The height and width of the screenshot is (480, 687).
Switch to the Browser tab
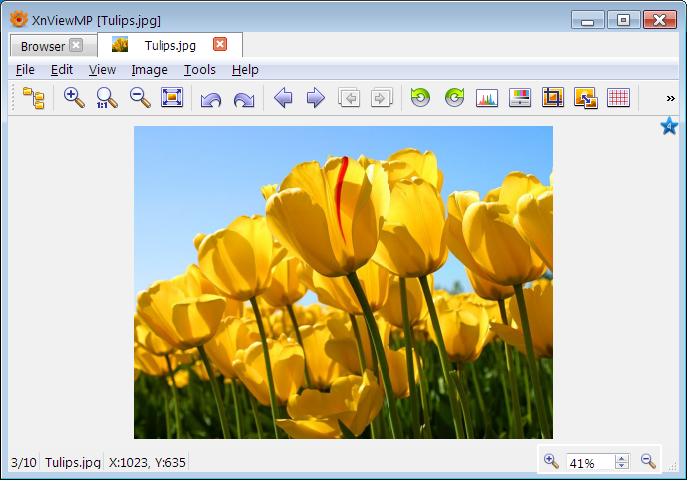(x=42, y=46)
